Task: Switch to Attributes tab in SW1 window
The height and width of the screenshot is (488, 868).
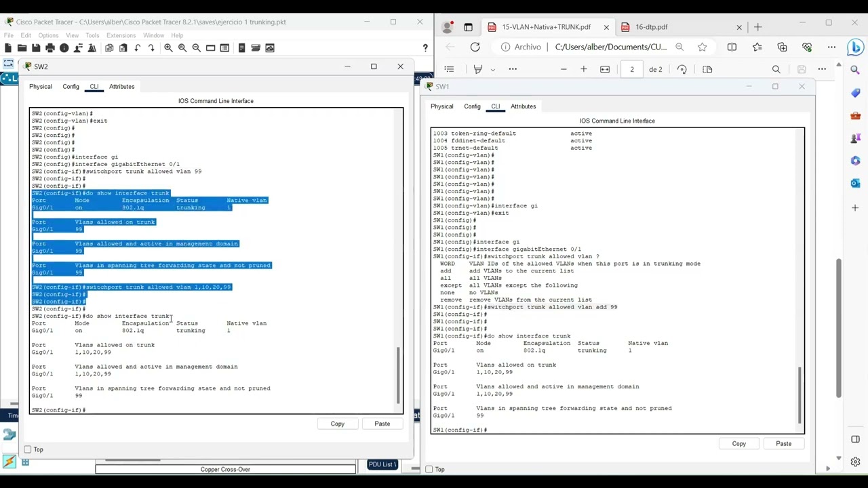Action: coord(524,106)
